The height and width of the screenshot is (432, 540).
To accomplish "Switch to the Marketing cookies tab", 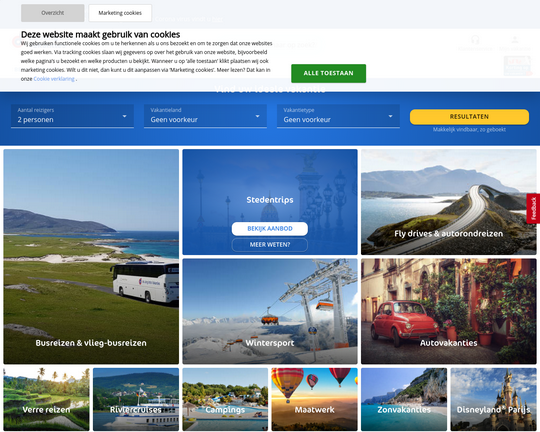I will point(120,13).
